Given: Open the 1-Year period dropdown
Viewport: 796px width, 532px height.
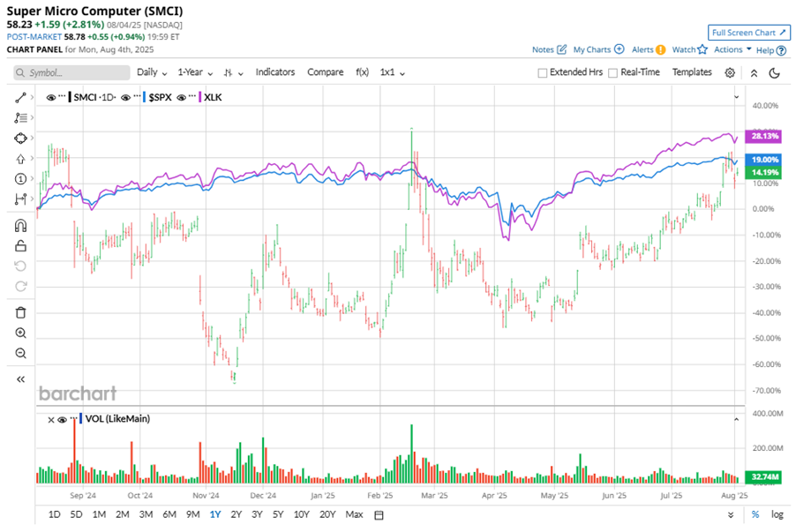Looking at the screenshot, I should click(x=195, y=72).
